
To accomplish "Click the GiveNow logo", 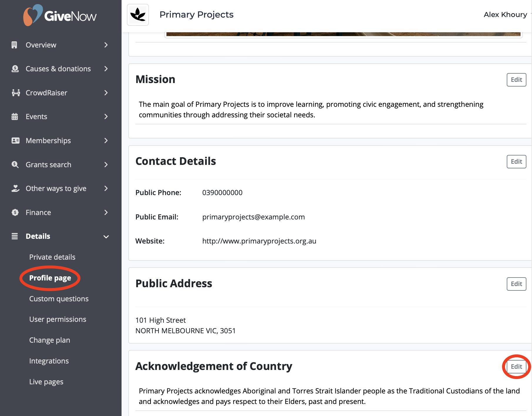I will pyautogui.click(x=60, y=15).
